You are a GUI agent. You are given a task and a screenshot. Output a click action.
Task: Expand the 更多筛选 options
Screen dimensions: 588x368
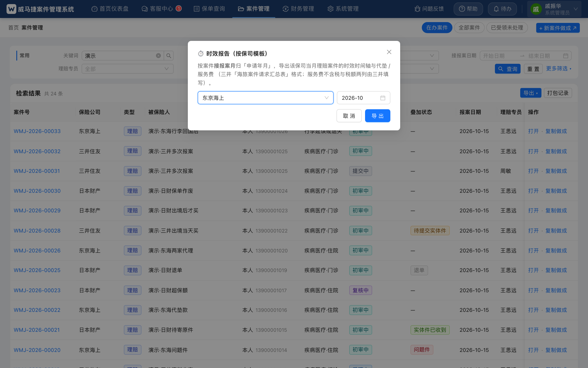[x=559, y=69]
